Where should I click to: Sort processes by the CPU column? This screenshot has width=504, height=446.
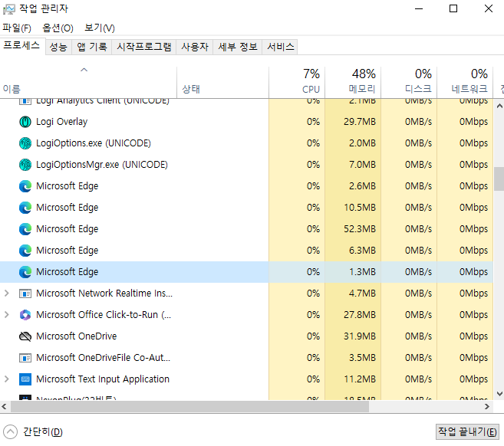297,83
